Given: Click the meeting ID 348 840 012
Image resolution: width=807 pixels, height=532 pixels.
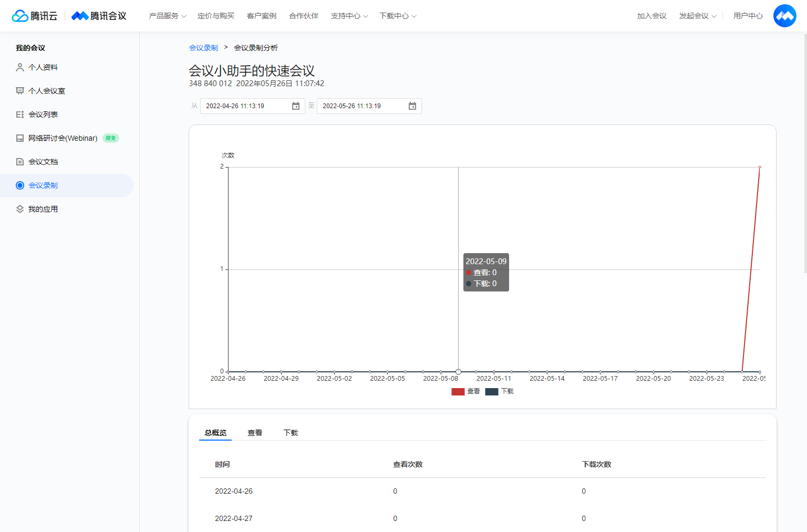Looking at the screenshot, I should click(x=210, y=84).
